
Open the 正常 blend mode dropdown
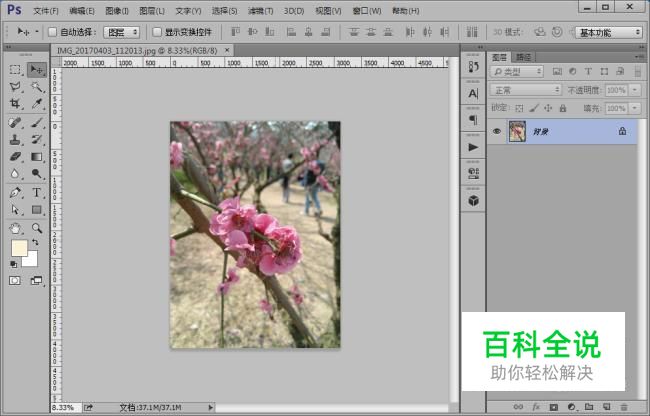click(526, 90)
